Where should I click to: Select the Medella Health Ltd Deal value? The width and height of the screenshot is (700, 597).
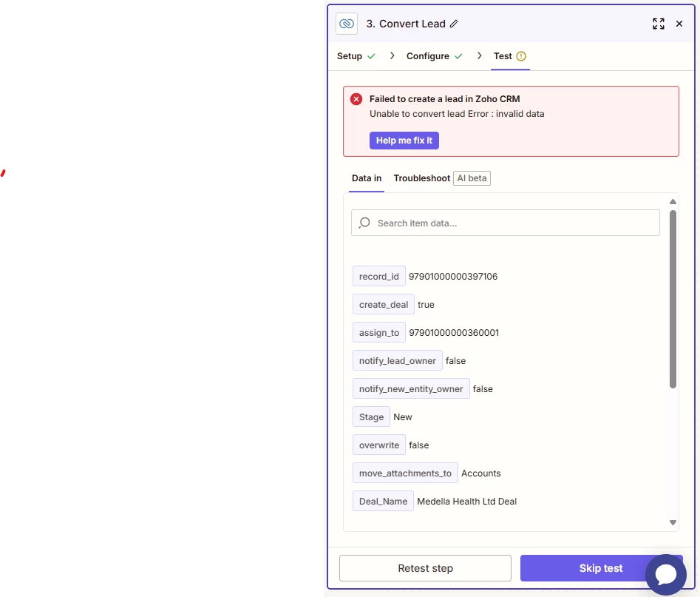pyautogui.click(x=466, y=502)
